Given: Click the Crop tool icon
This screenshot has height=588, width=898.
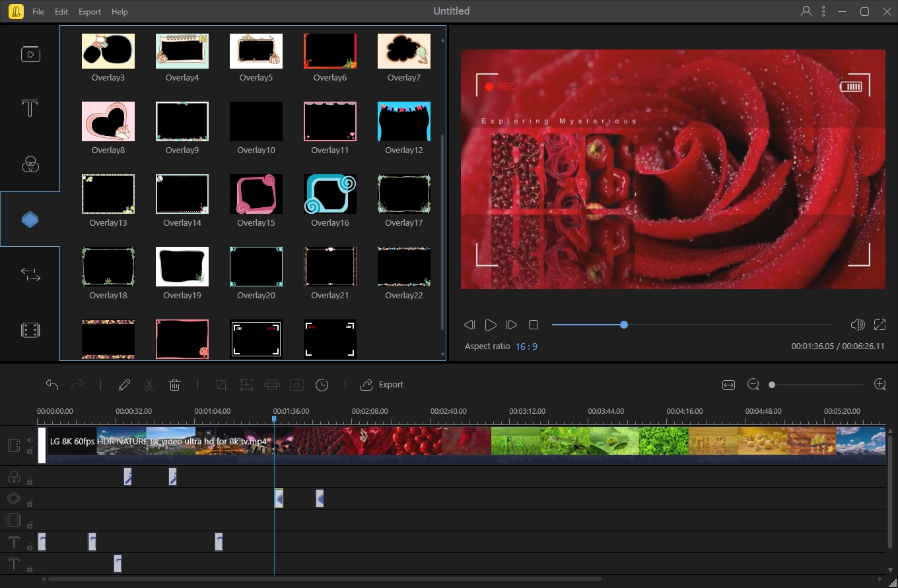Looking at the screenshot, I should click(x=221, y=385).
